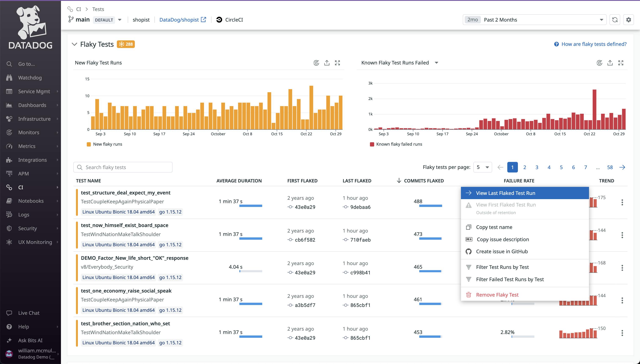Expand New Flaky Test Runs chart to fullscreen

[x=337, y=63]
